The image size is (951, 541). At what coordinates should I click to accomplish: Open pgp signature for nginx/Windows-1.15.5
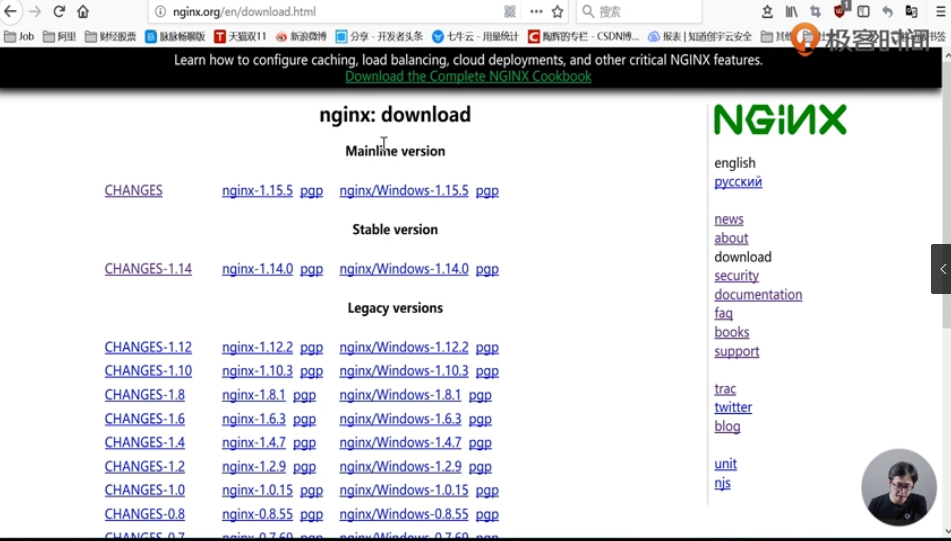487,191
